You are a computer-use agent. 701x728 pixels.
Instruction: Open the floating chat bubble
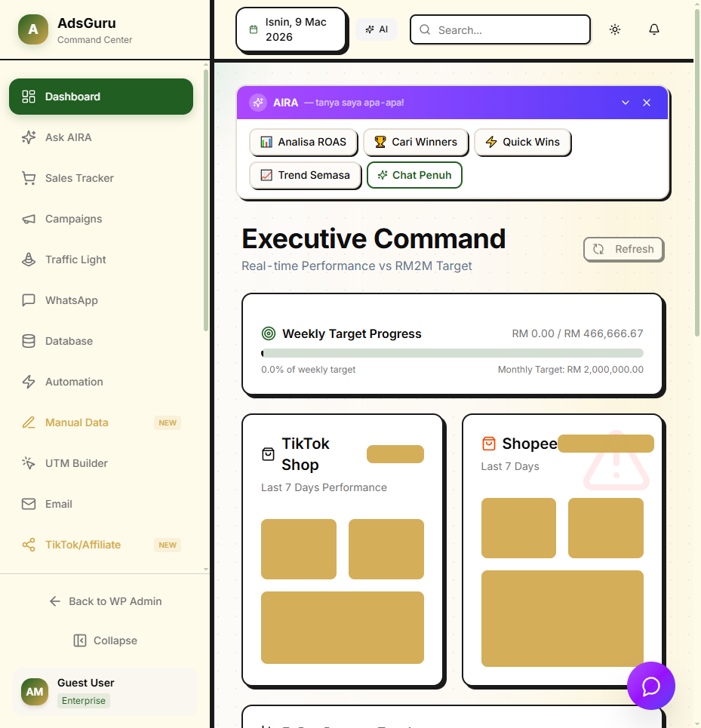click(x=650, y=686)
